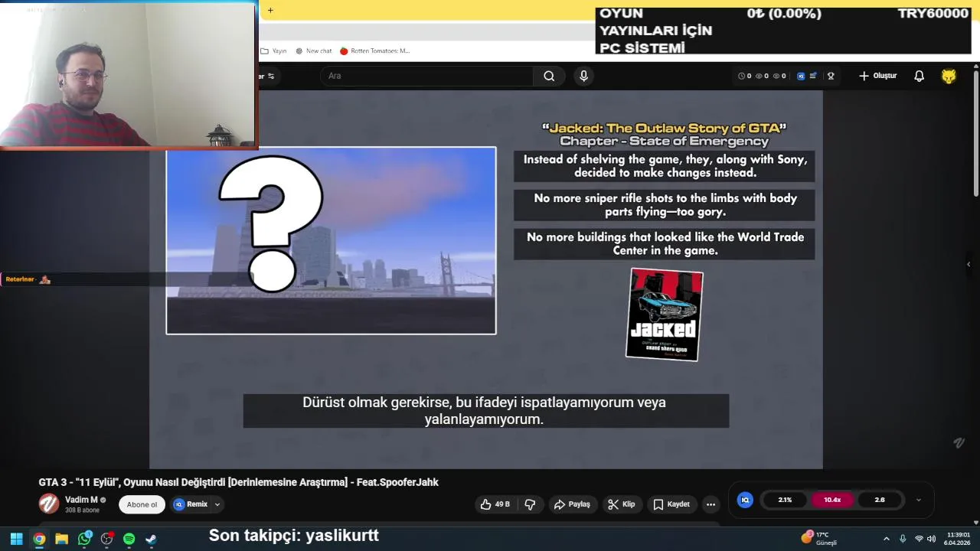Click the round IQ icon in stats bar
The width and height of the screenshot is (980, 551).
tap(745, 500)
